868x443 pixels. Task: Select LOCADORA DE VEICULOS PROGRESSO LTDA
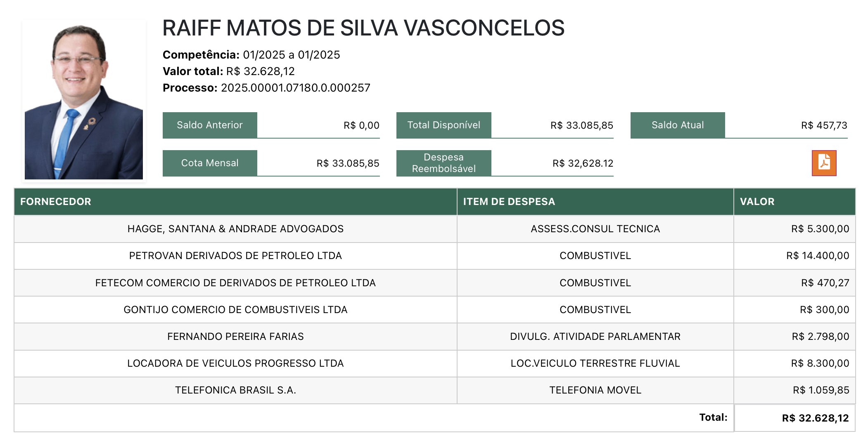click(x=235, y=363)
